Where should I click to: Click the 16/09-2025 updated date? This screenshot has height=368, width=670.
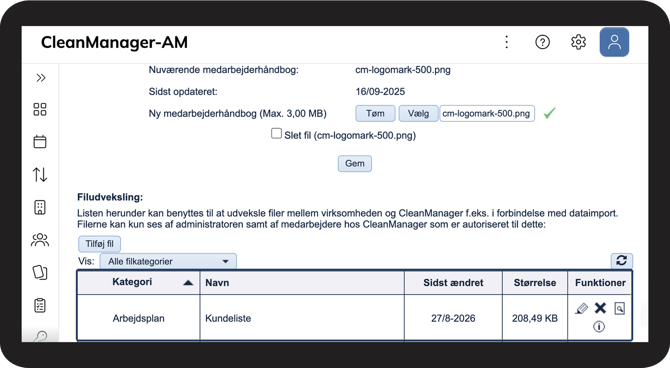tap(380, 91)
